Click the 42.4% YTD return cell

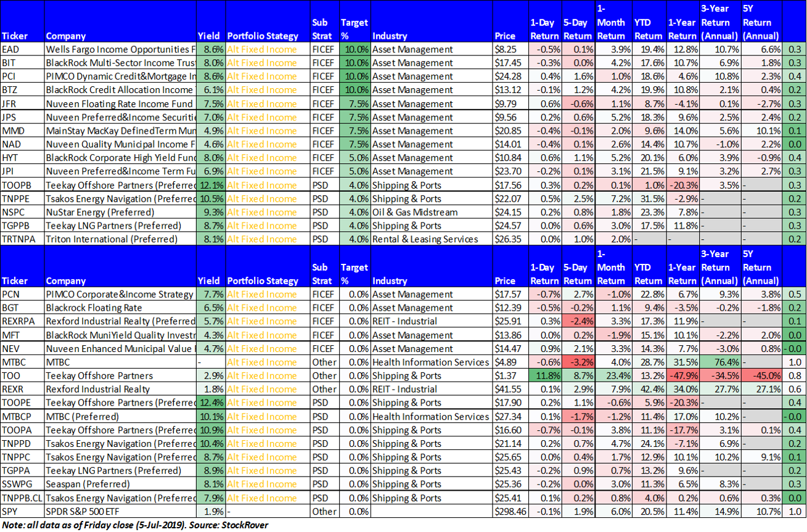(649, 389)
